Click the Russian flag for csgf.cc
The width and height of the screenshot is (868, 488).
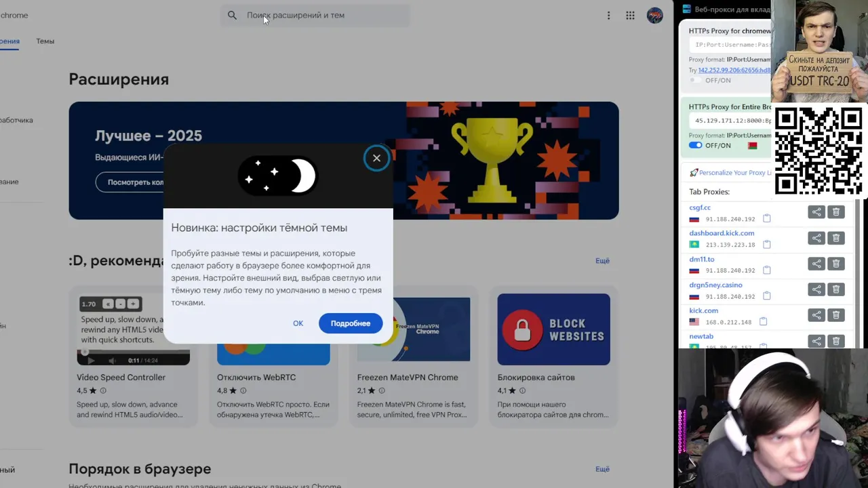tap(694, 220)
